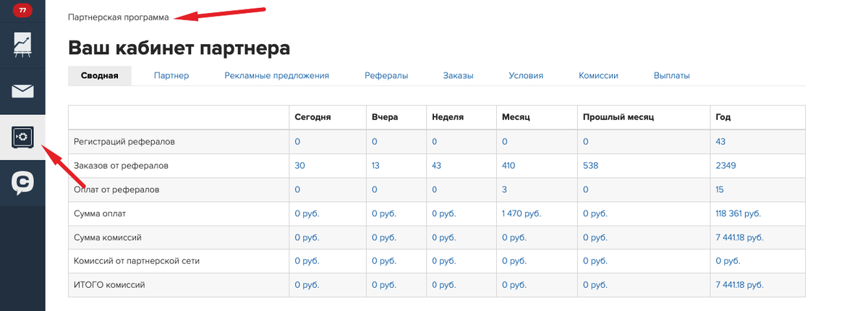Screen dimensions: 868x311
Task: Open the mail envelope sidebar icon
Action: pyautogui.click(x=22, y=91)
